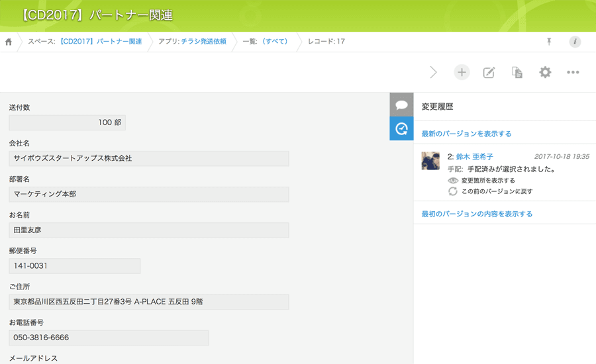Screen dimensions: 596x364
Task: Open the three-dots more options menu
Action: coord(573,72)
